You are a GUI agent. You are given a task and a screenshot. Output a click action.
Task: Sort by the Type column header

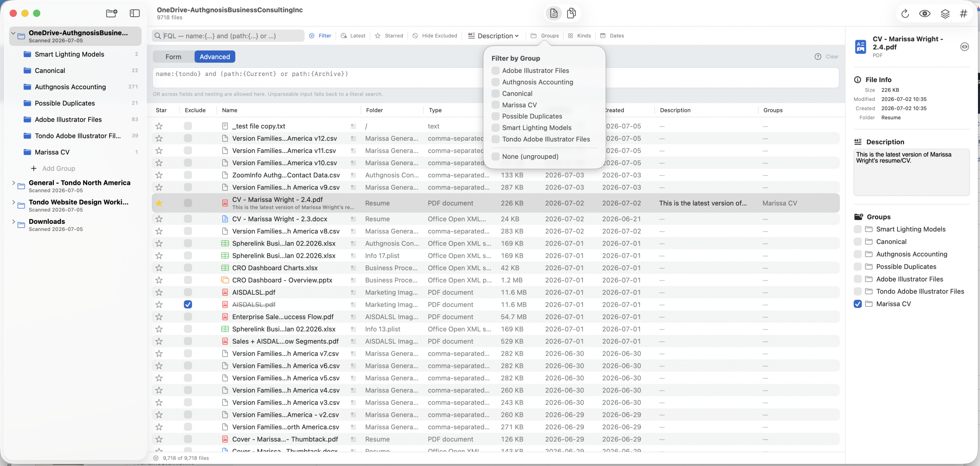tap(435, 110)
